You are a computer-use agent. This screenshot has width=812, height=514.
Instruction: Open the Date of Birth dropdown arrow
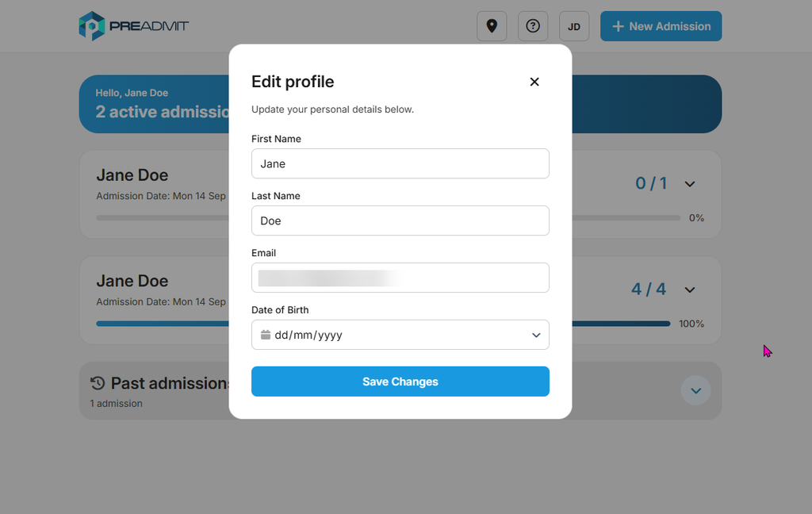pos(536,336)
